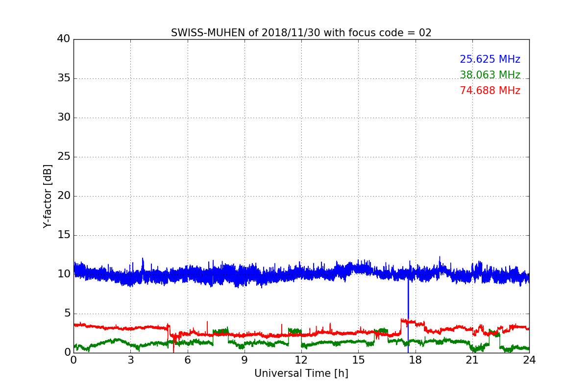The image size is (588, 392).
Task: Click y-axis tick label 25
Action: click(x=64, y=156)
